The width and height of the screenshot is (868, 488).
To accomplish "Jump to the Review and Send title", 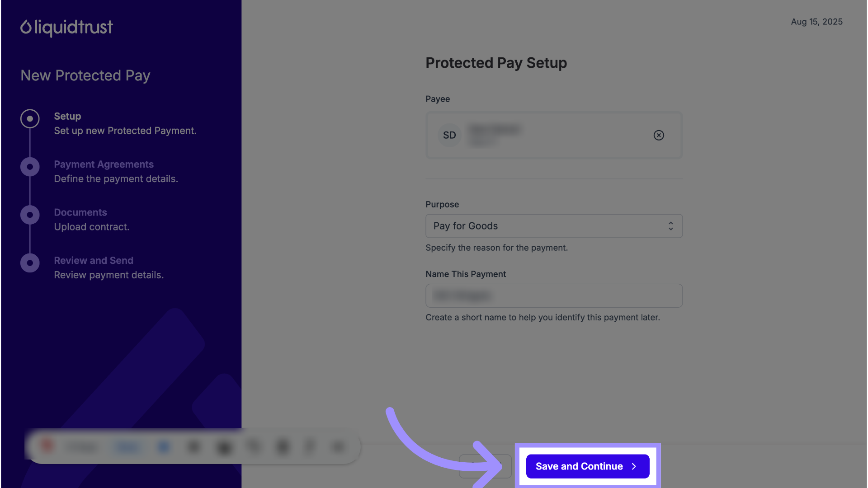I will [94, 261].
